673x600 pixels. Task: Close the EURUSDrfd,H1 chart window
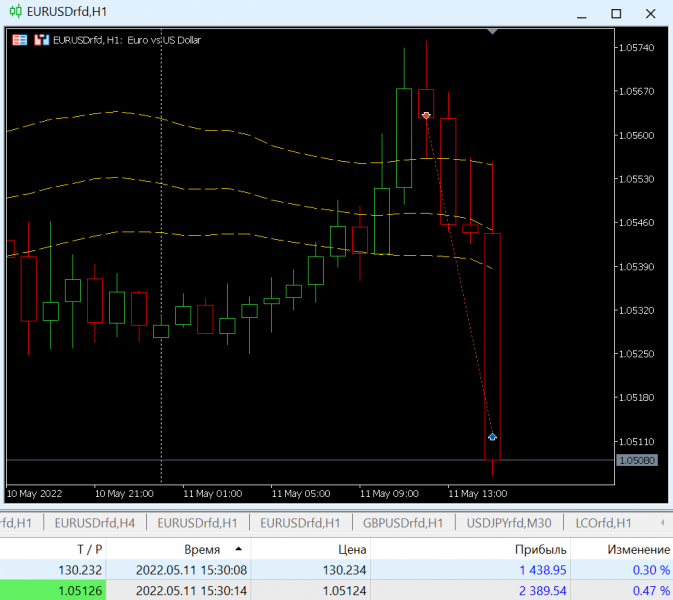651,14
